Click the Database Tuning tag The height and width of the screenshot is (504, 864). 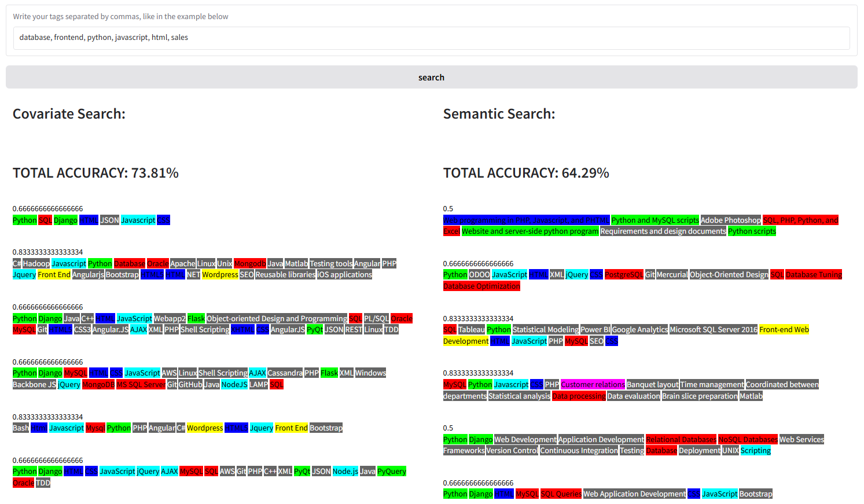tap(814, 275)
